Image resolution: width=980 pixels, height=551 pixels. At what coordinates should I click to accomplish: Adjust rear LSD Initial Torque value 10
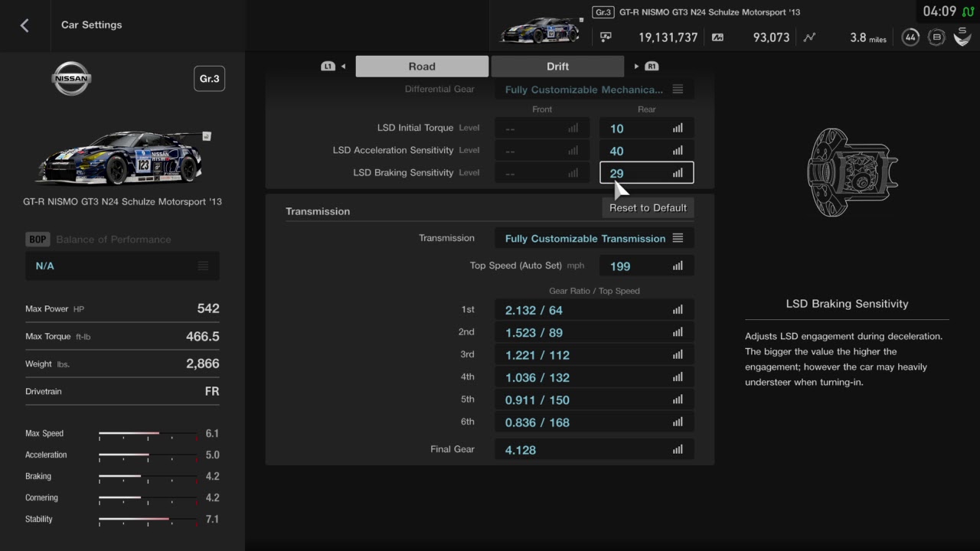646,129
